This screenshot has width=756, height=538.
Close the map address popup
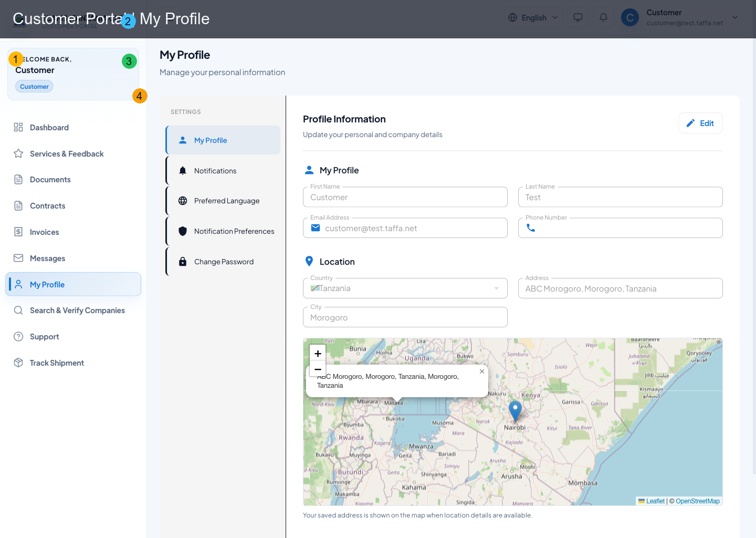pyautogui.click(x=482, y=371)
